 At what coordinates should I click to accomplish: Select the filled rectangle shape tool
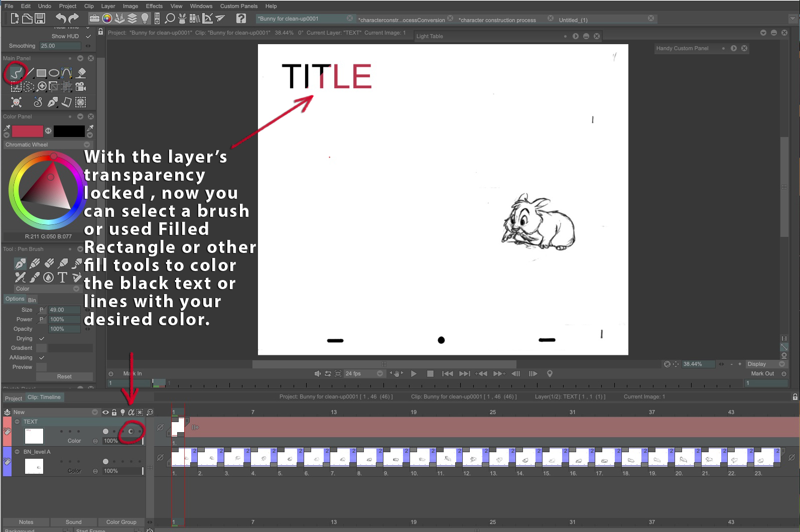point(41,73)
